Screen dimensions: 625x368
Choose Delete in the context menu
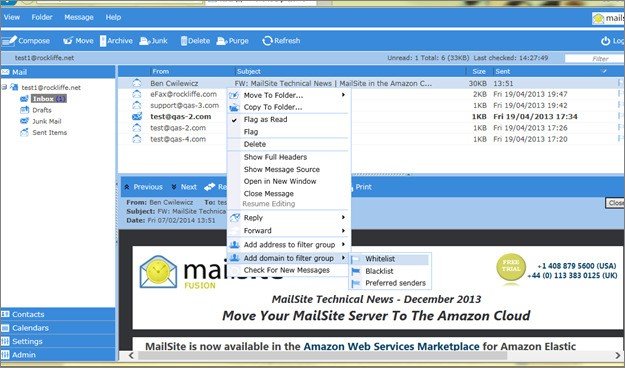click(255, 144)
